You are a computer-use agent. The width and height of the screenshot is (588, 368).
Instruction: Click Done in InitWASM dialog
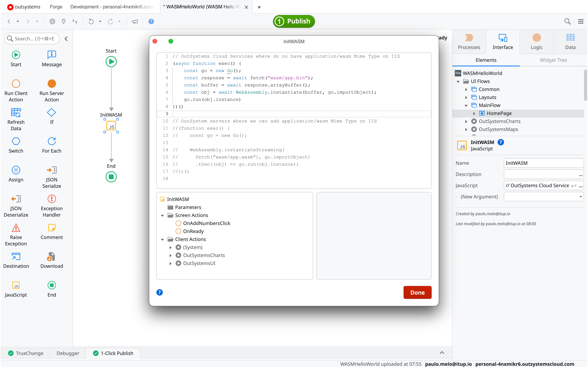[417, 292]
